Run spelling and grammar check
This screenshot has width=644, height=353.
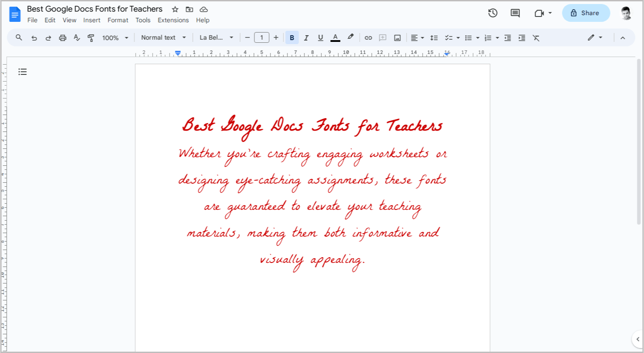pyautogui.click(x=77, y=37)
